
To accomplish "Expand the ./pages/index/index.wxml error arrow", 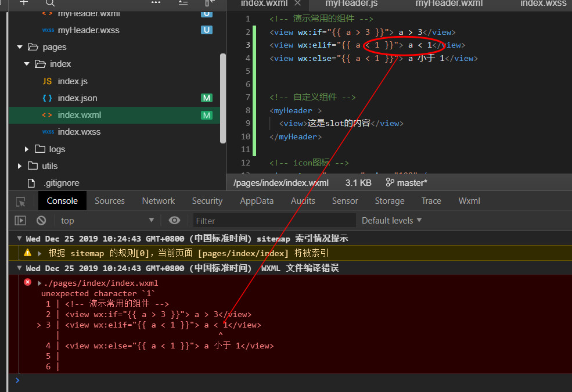I will click(39, 283).
